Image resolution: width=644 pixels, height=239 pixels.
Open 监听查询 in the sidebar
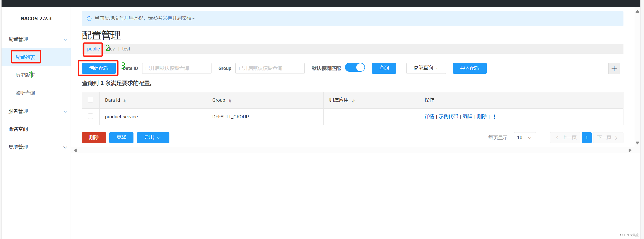[x=25, y=93]
